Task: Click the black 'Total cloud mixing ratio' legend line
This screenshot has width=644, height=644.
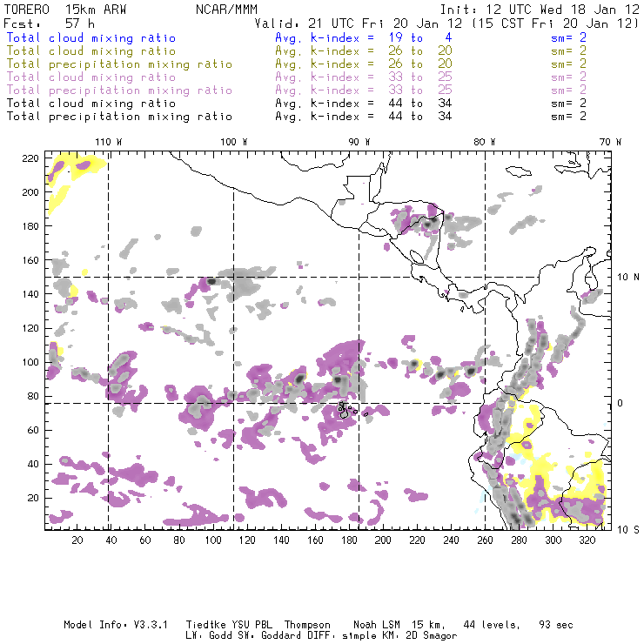Action: pyautogui.click(x=91, y=104)
